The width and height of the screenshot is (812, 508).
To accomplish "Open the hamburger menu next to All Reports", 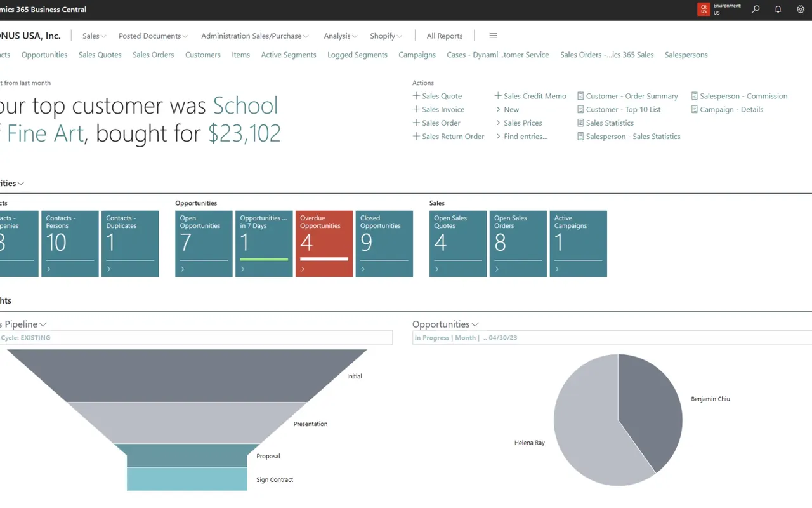I will click(494, 36).
